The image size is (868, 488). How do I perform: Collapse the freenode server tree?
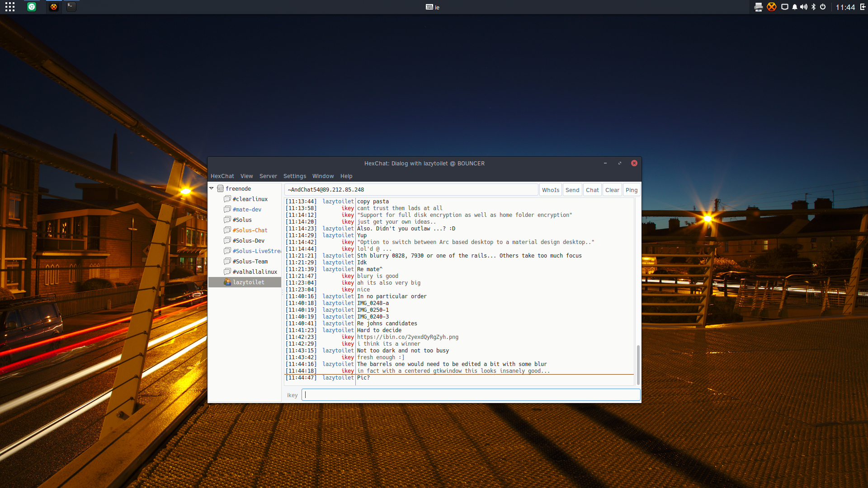tap(212, 188)
